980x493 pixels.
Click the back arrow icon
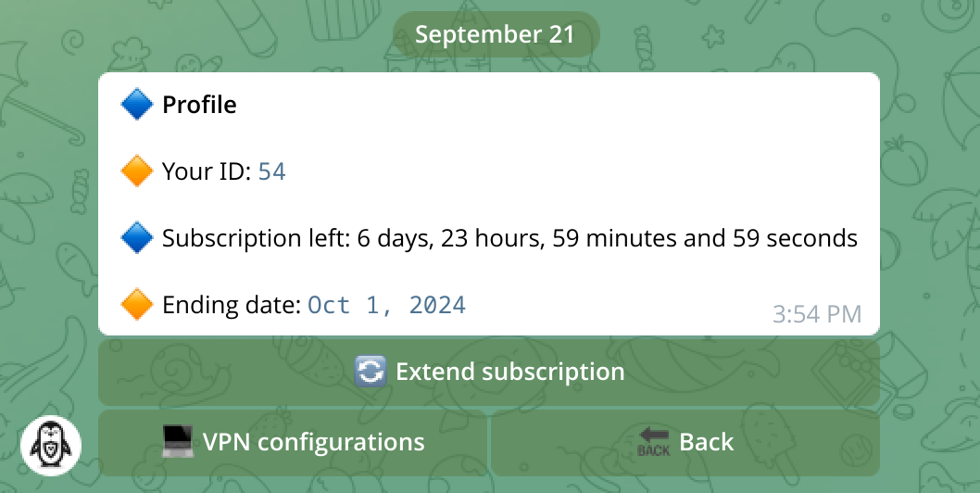click(x=654, y=442)
